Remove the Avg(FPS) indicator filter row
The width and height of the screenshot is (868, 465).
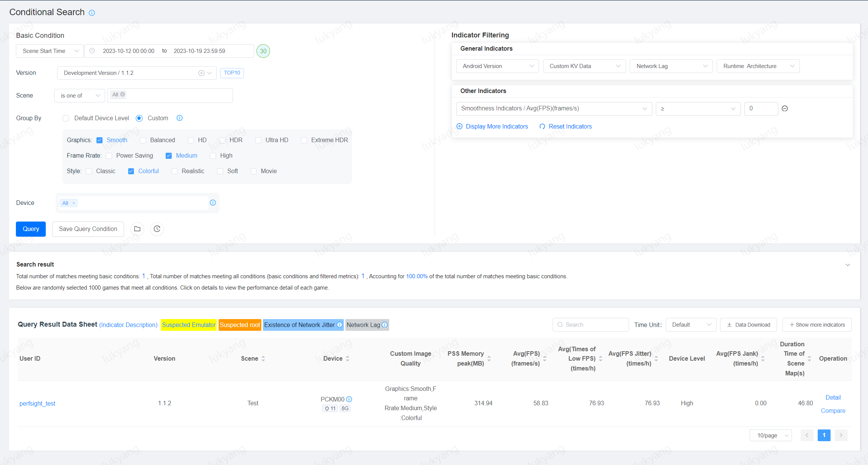click(785, 108)
